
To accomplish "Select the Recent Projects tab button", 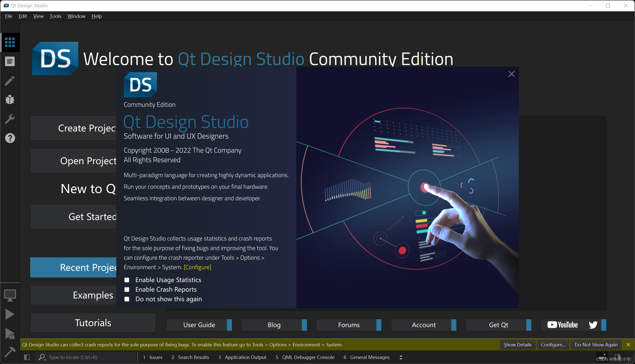I will click(73, 267).
